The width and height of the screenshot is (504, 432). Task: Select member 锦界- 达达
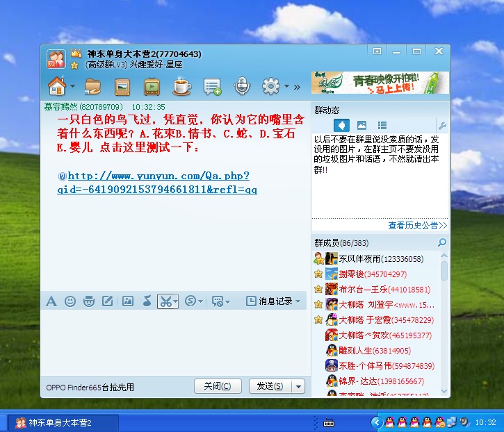pos(376,381)
